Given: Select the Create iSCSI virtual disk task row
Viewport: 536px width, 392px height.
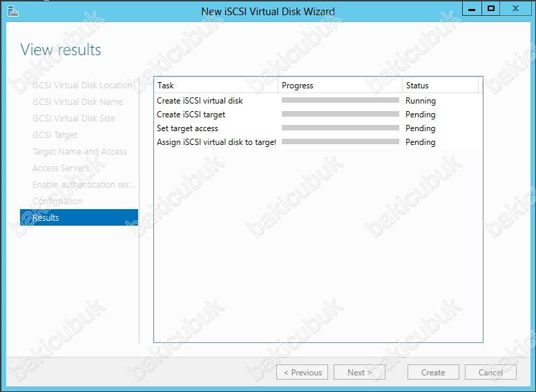Looking at the screenshot, I should (318, 101).
